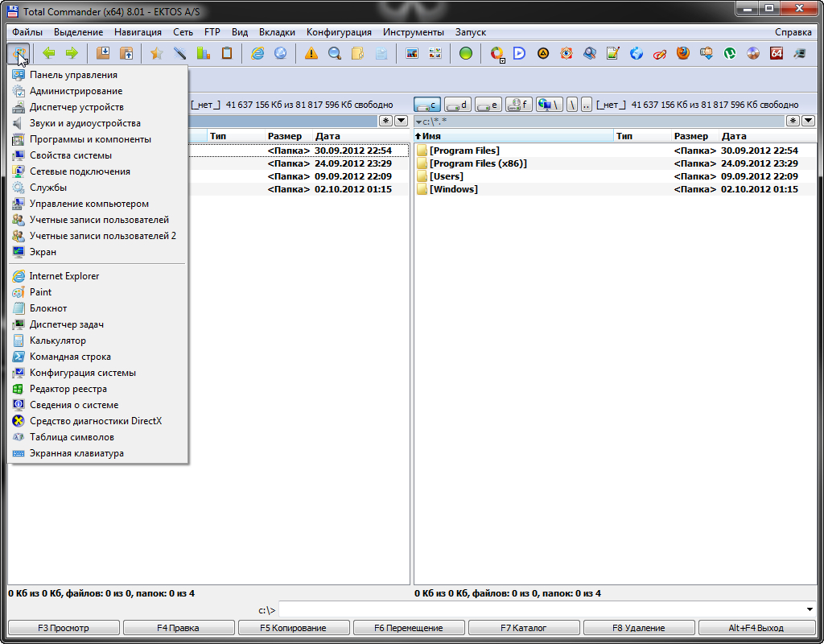
Task: Select drive f in right panel
Action: [519, 105]
